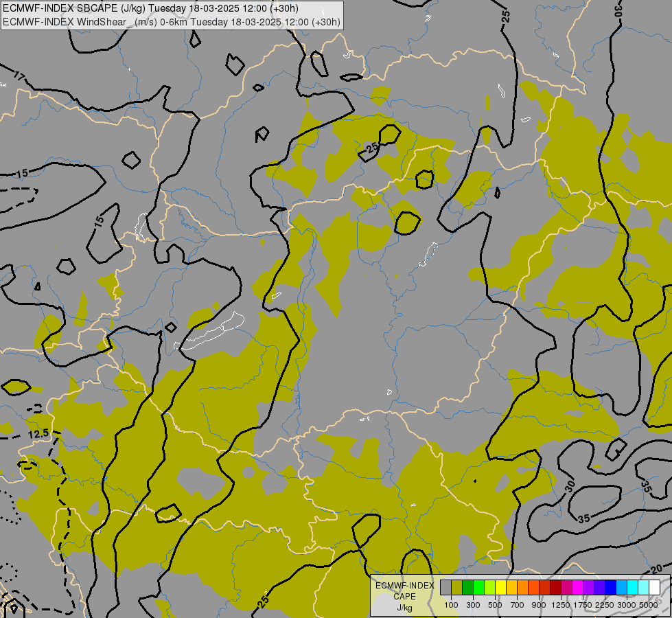Viewport: 672px width, 618px height.
Task: Click the 3000 legend value
Action: (x=627, y=605)
